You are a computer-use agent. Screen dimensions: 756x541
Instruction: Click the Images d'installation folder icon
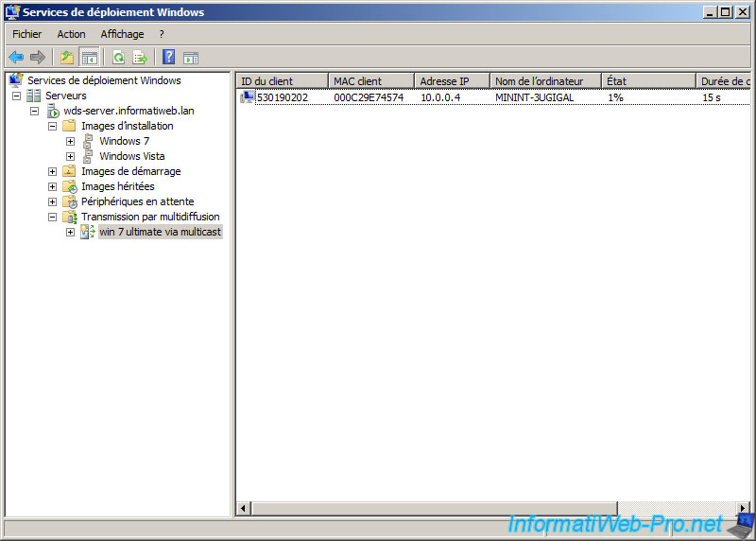69,126
